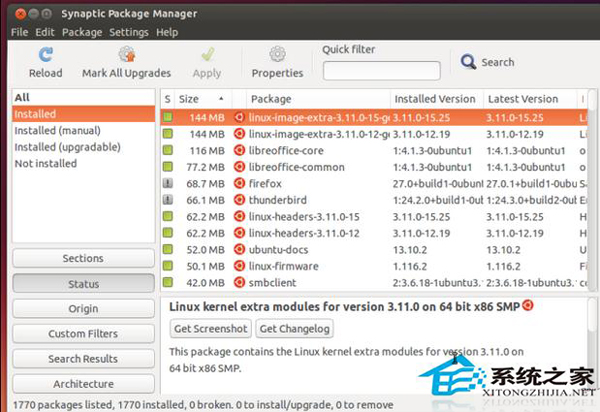The image size is (600, 412).
Task: Toggle status box for thunderbird package
Action: pos(168,200)
